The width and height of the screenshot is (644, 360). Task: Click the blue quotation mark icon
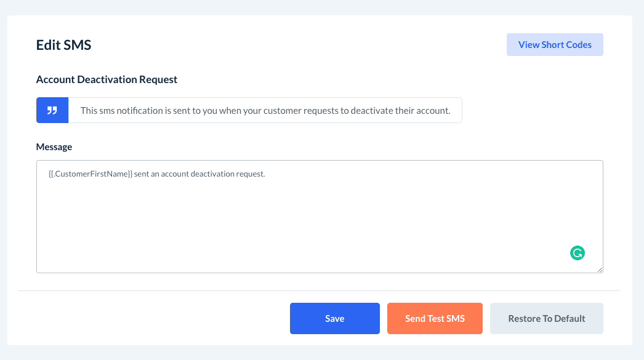pos(52,110)
